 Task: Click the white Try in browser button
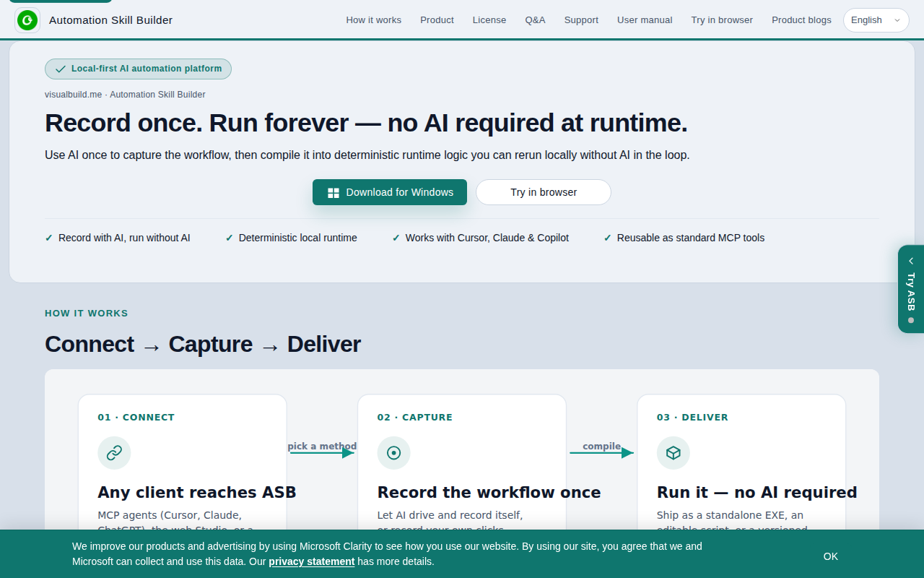click(544, 192)
